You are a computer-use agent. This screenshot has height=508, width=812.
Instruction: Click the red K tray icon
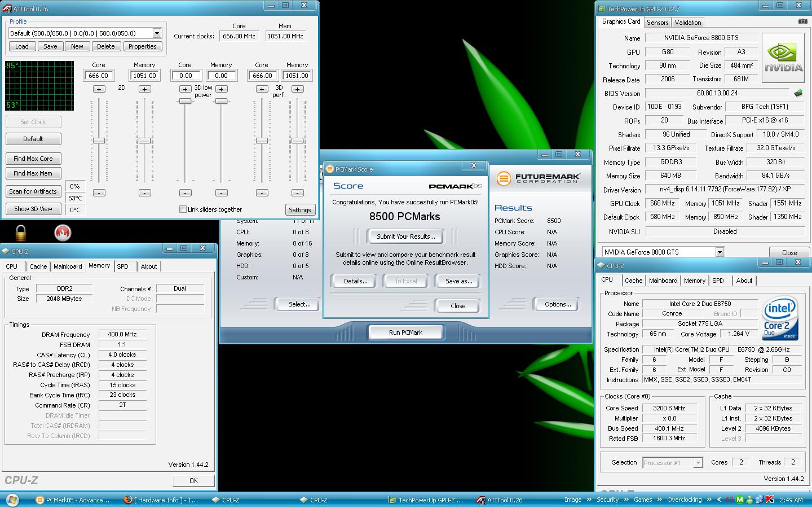(x=770, y=500)
